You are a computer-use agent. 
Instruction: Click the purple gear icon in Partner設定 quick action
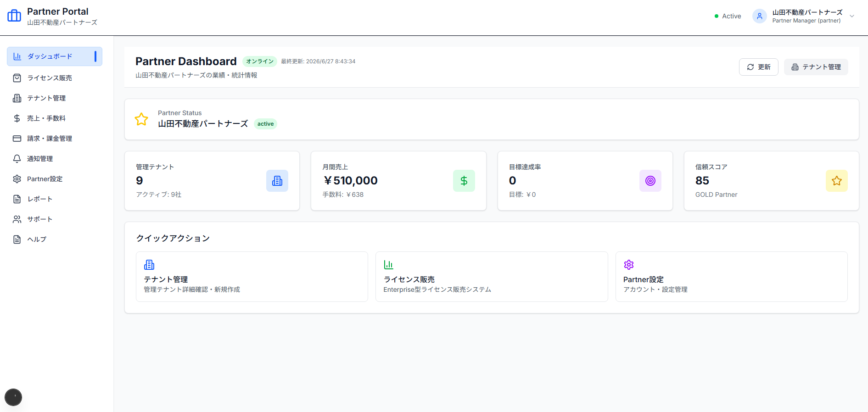(x=629, y=265)
